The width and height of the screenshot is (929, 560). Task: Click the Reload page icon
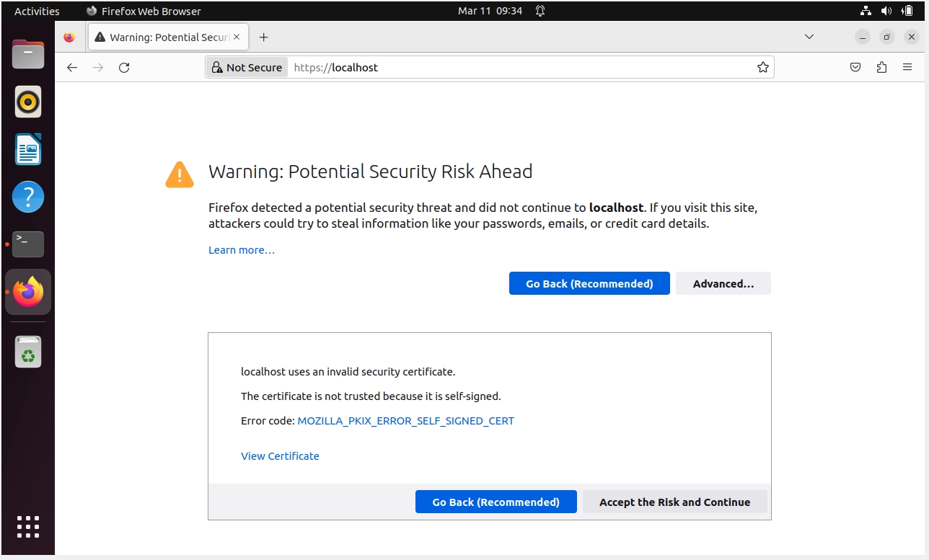tap(124, 68)
